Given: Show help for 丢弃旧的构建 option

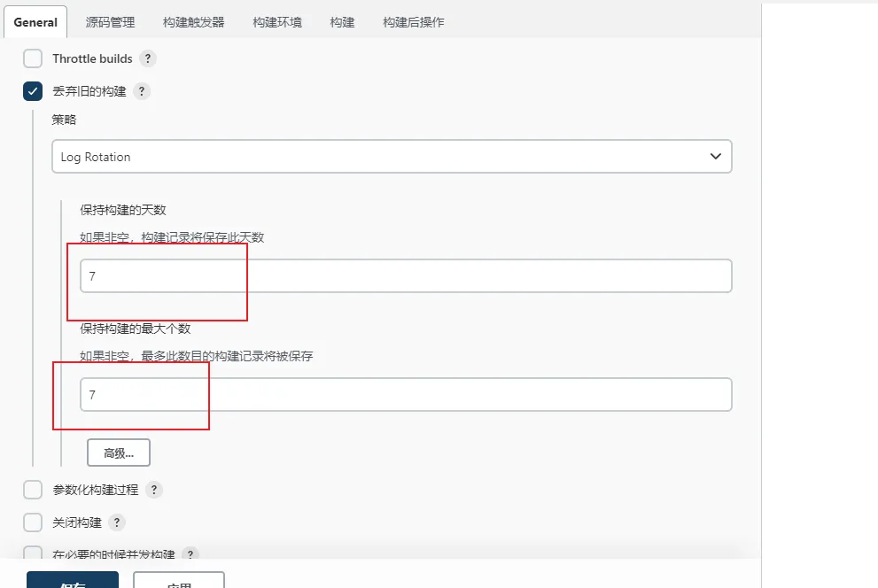Looking at the screenshot, I should (142, 91).
